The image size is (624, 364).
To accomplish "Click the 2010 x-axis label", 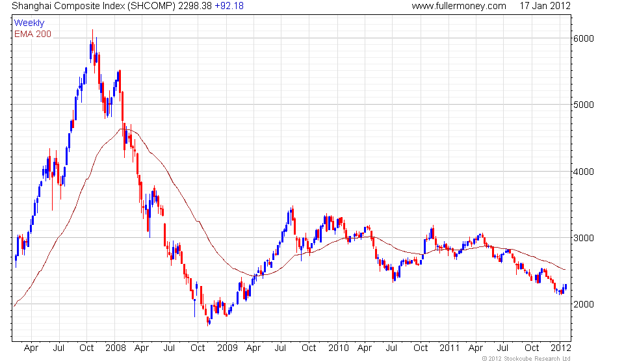I will 338,348.
